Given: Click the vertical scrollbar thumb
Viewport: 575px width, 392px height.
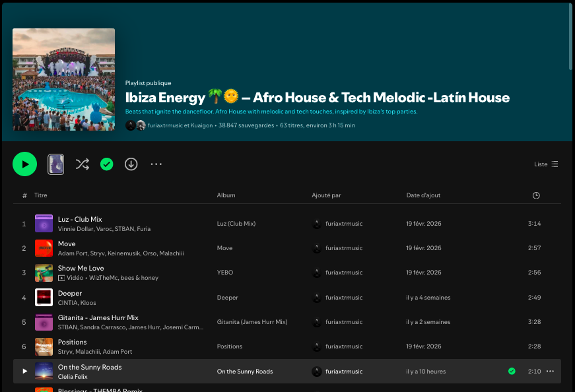Looking at the screenshot, I should click(570, 37).
